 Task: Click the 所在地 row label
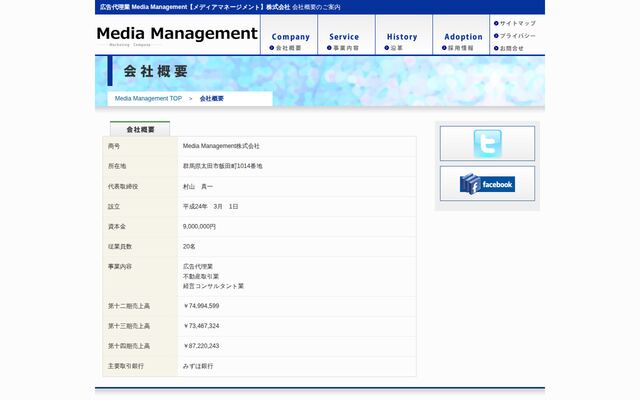click(117, 166)
